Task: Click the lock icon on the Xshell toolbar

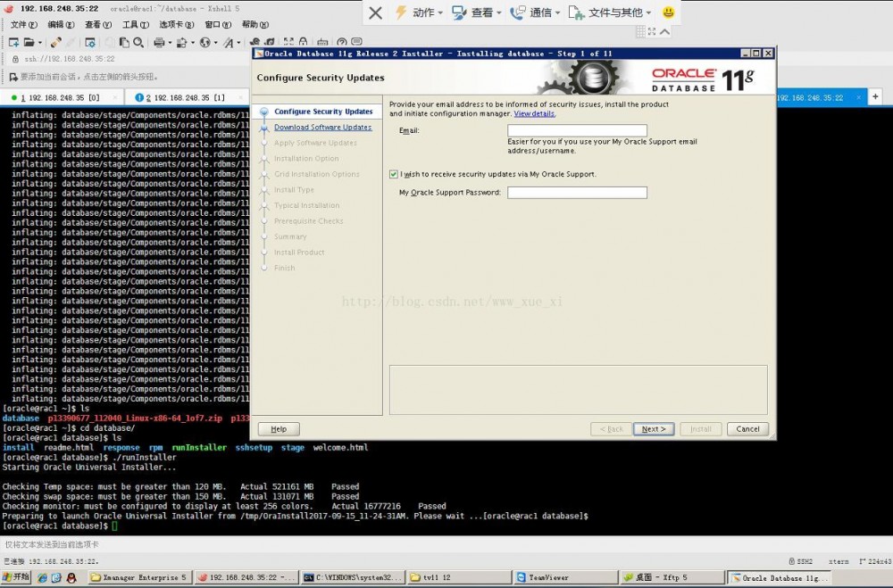Action: pyautogui.click(x=304, y=41)
